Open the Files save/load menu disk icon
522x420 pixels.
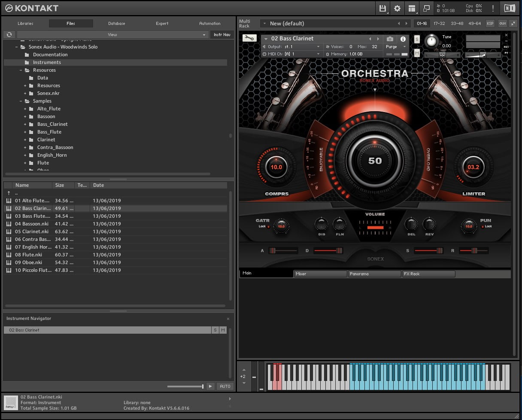click(x=382, y=8)
